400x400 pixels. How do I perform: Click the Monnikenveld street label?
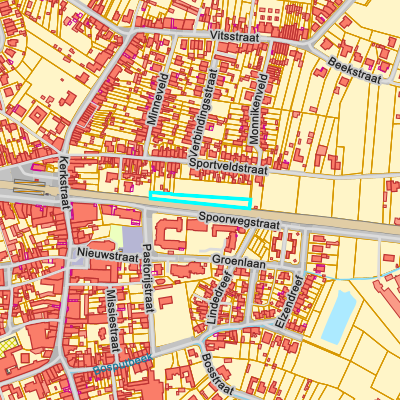pyautogui.click(x=259, y=109)
